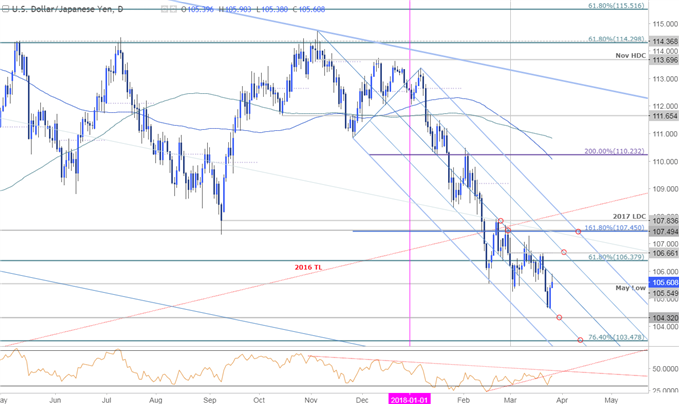Click the Nov HDC annotation
Image resolution: width=679 pixels, height=404 pixels.
pyautogui.click(x=630, y=55)
